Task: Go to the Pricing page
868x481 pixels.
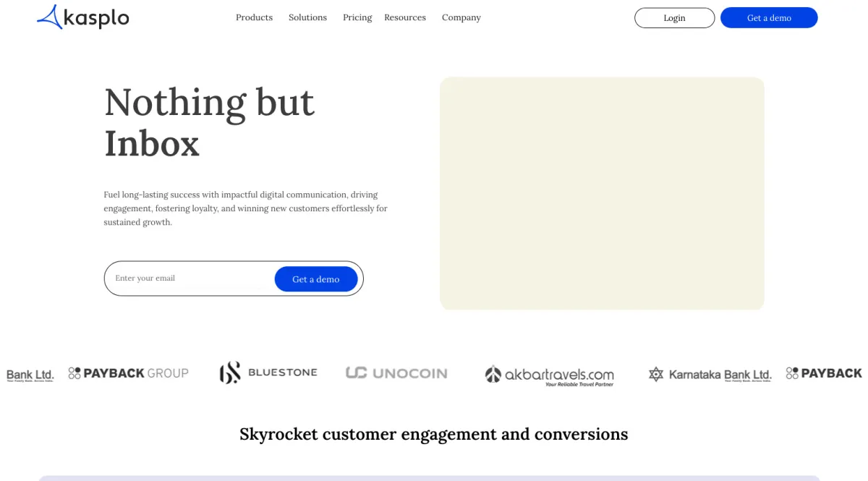Action: point(357,17)
